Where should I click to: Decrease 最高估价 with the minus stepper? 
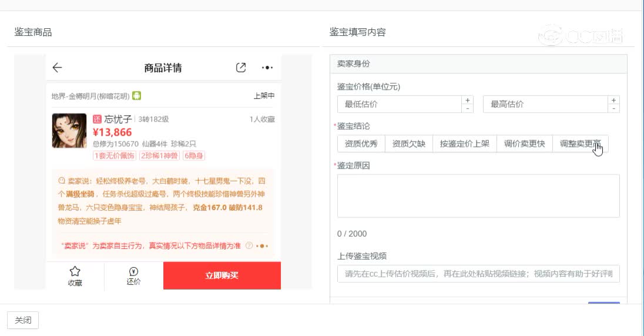click(x=613, y=109)
